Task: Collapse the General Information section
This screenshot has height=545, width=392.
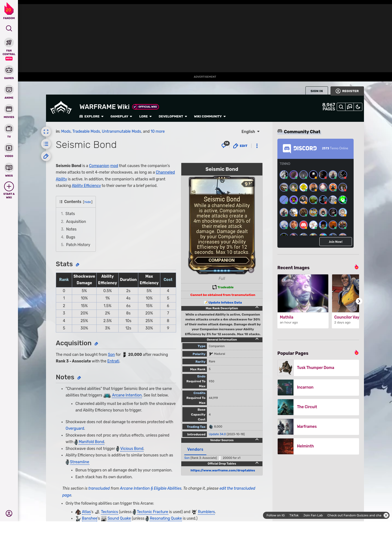Action: tap(257, 339)
